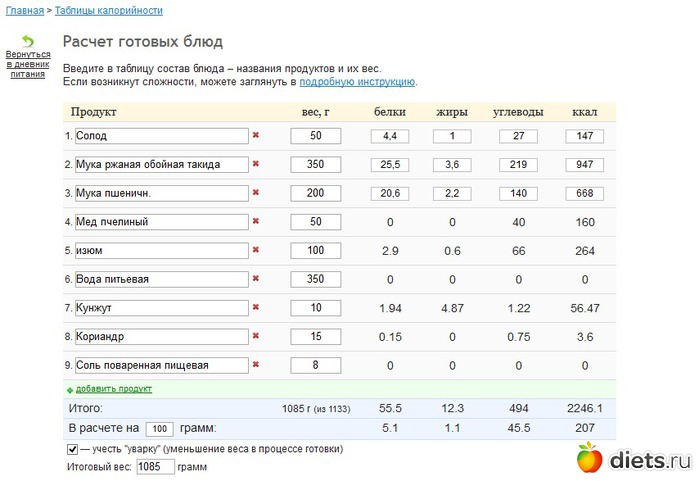The height and width of the screenshot is (481, 699).
Task: Edit the В расчете на grams field
Action: 159,429
